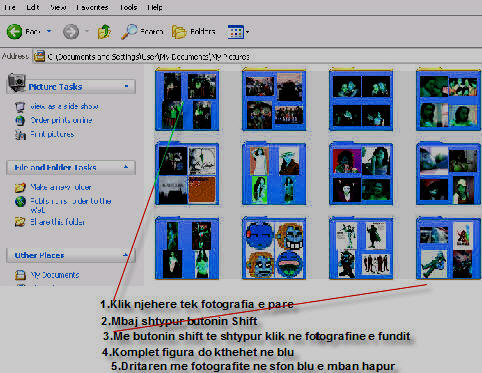The width and height of the screenshot is (482, 373).
Task: Select folder with orange textured image
Action: tap(187, 173)
